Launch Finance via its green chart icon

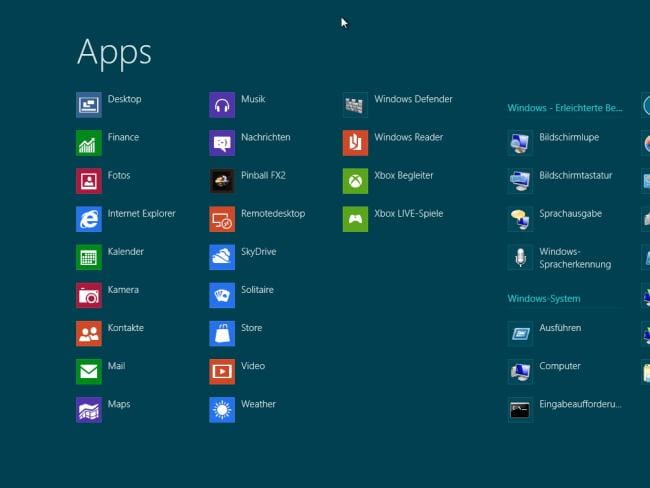[x=89, y=143]
